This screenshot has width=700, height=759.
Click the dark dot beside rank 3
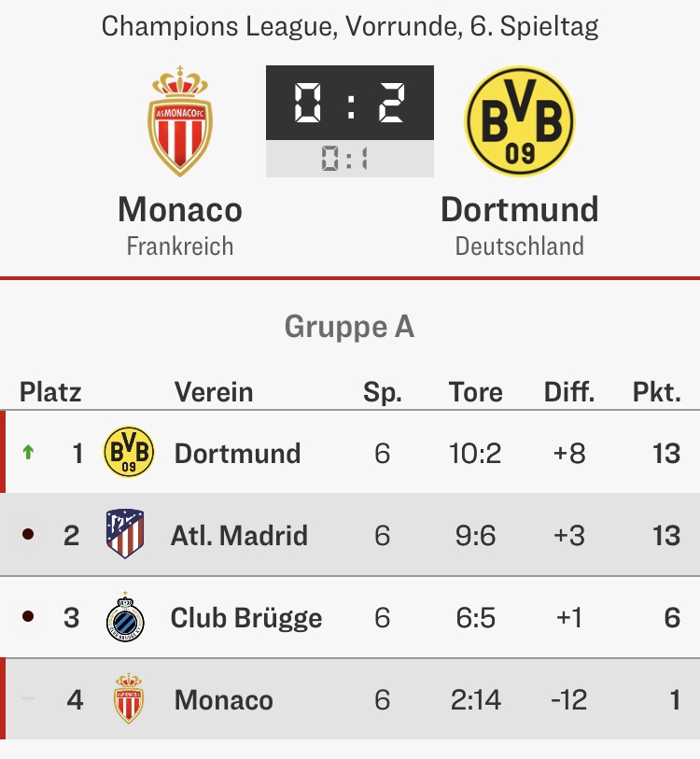click(x=28, y=617)
